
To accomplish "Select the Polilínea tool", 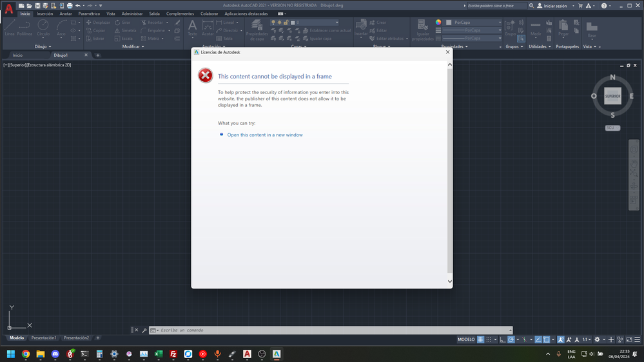I will tap(24, 28).
